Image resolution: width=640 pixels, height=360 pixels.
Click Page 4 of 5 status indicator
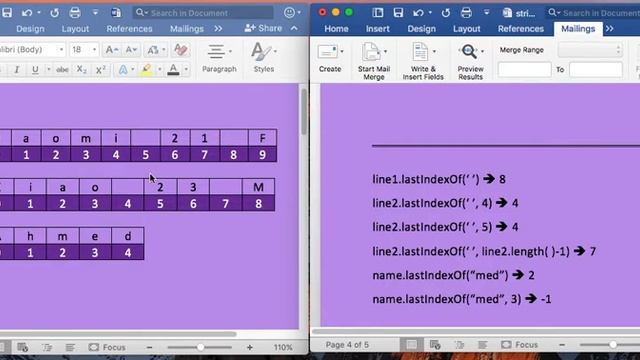(x=347, y=345)
